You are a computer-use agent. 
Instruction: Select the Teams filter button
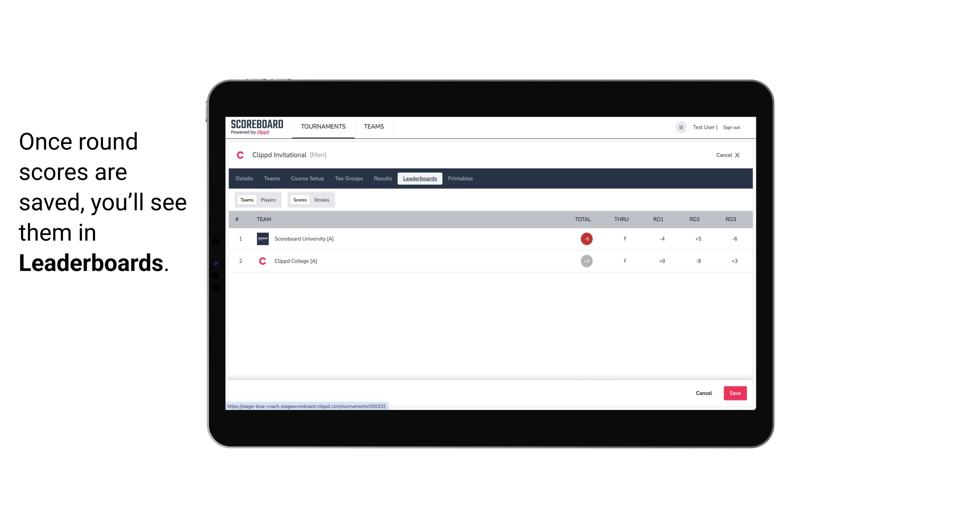pyautogui.click(x=246, y=200)
